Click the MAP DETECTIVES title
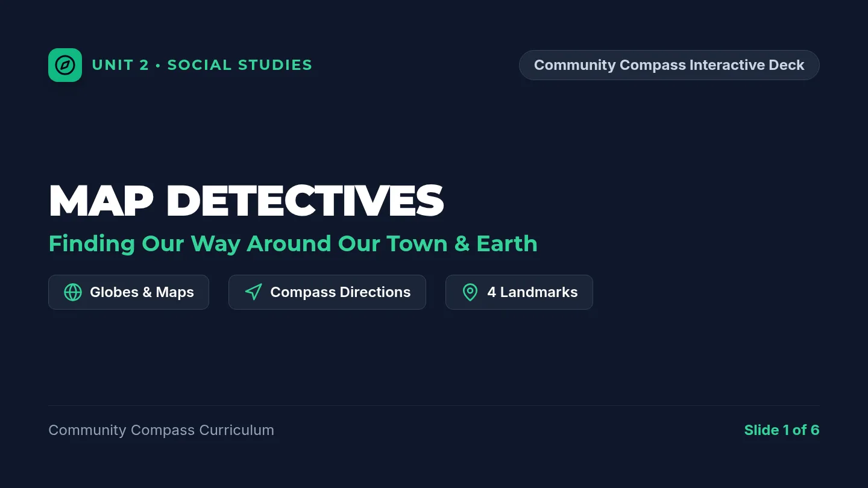Viewport: 868px width, 488px height. (x=246, y=201)
